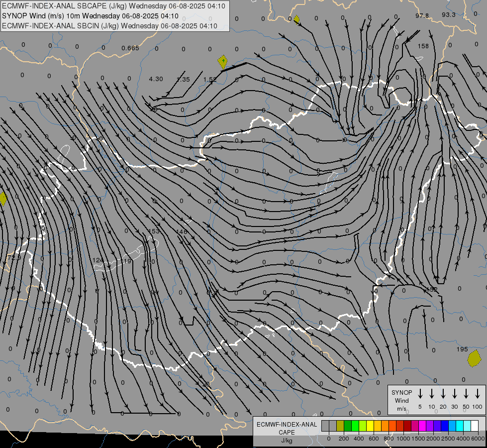
Task: Click the 5 m/s wind arrow in legend
Action: pos(420,393)
